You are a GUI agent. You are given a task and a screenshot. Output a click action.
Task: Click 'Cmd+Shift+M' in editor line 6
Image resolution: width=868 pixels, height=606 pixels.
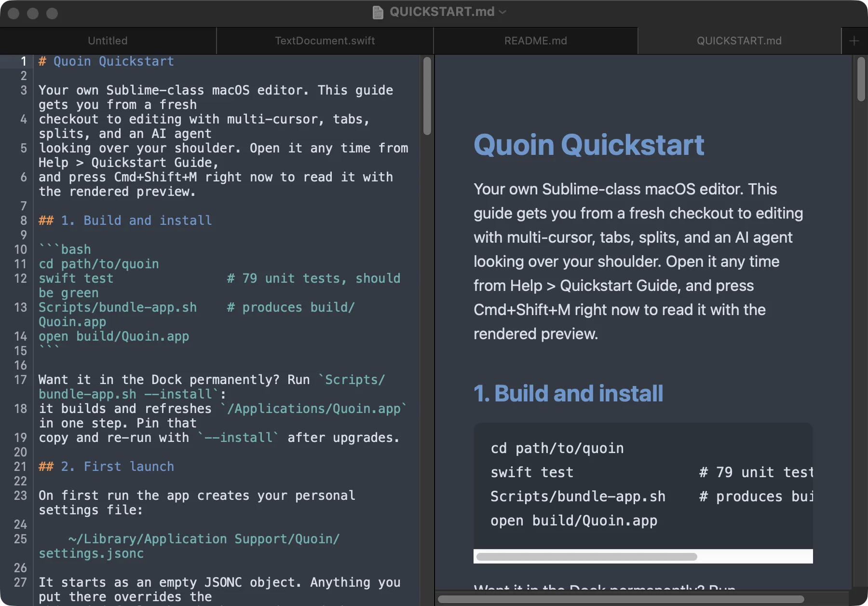[155, 177]
